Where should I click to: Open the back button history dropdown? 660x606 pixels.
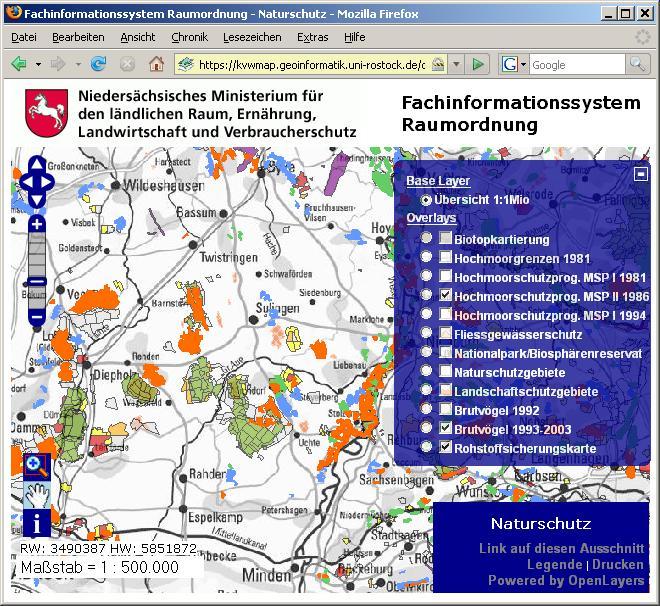pos(39,64)
